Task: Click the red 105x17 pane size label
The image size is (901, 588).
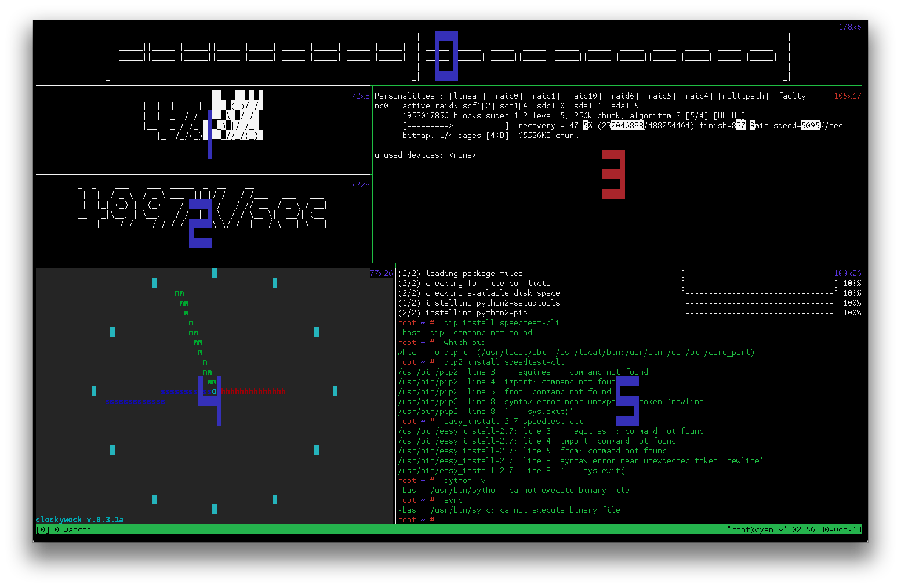Action: point(847,96)
